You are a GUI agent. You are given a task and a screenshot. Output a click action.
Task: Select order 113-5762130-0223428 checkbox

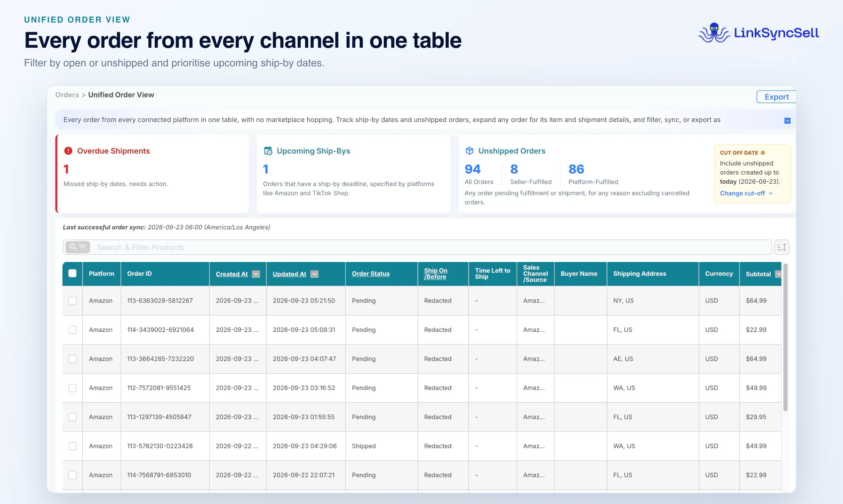click(x=72, y=446)
